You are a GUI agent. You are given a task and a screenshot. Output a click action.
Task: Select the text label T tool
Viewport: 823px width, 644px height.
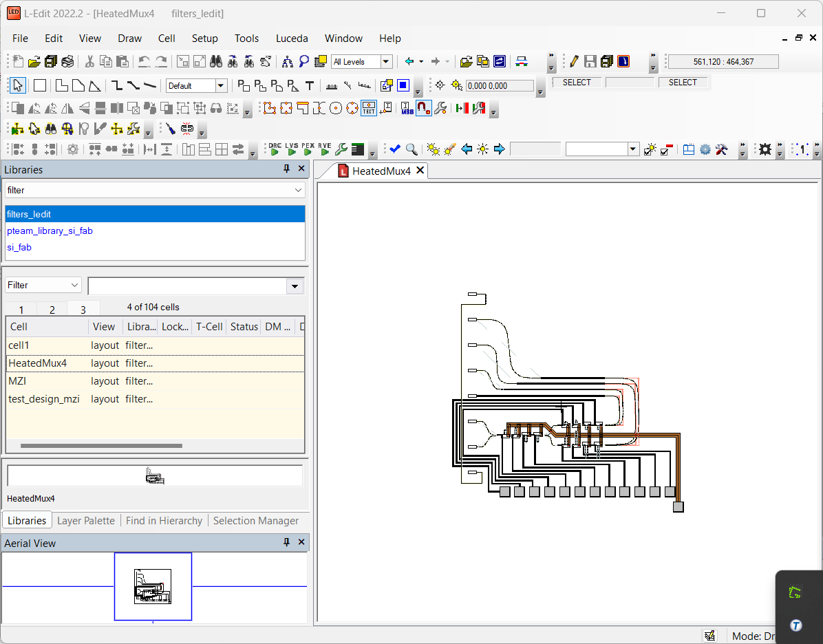310,85
